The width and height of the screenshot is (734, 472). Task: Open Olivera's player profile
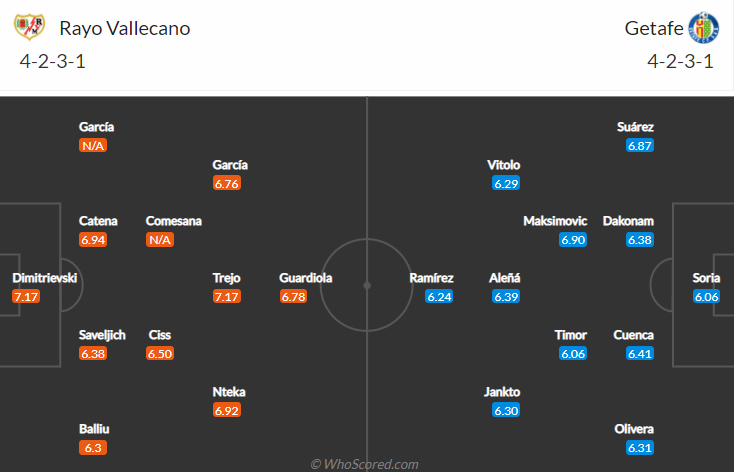click(634, 429)
